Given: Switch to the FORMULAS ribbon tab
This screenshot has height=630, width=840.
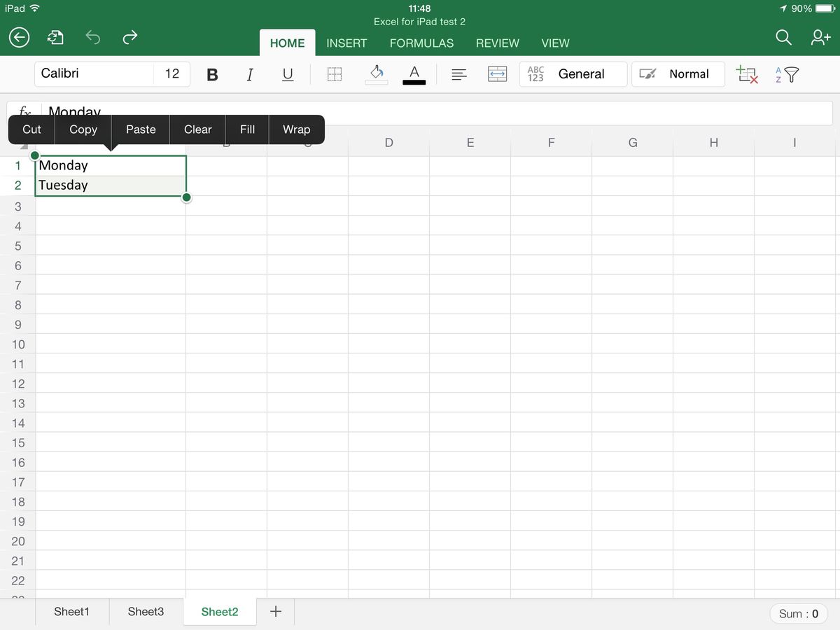Looking at the screenshot, I should coord(421,43).
